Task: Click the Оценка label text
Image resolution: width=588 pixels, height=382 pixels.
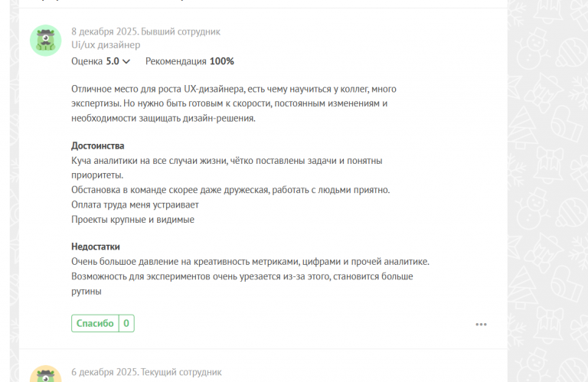Action: (87, 61)
